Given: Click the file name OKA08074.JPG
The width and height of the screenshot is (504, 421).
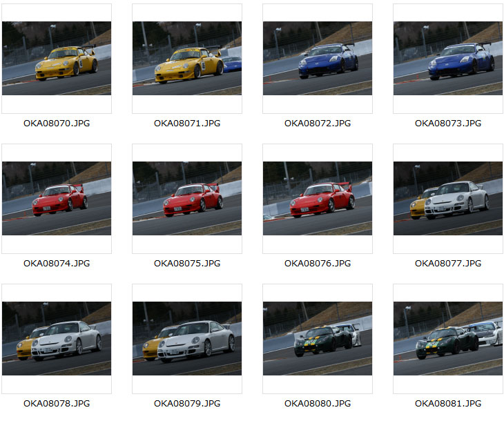Looking at the screenshot, I should (57, 263).
